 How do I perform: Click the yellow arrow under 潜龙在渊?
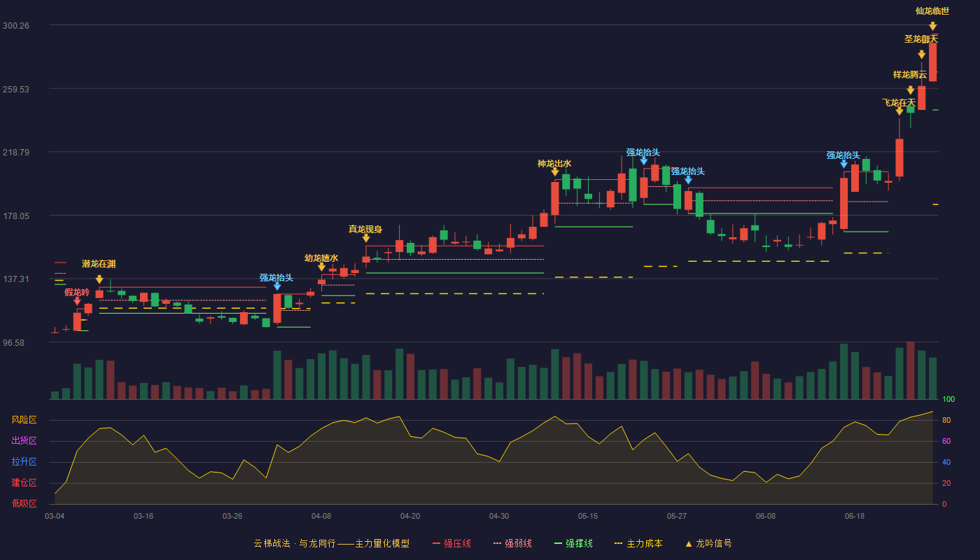(x=99, y=279)
